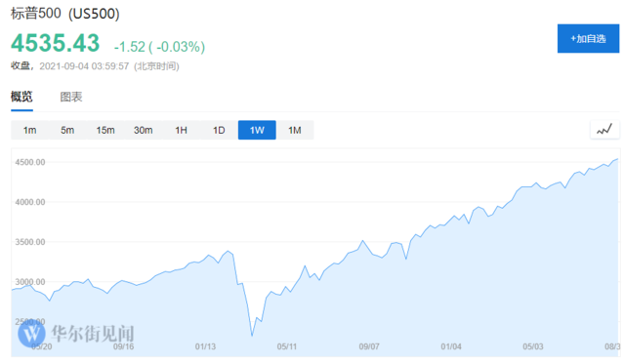
Task: Click the 05/03 date axis label
Action: pyautogui.click(x=533, y=346)
